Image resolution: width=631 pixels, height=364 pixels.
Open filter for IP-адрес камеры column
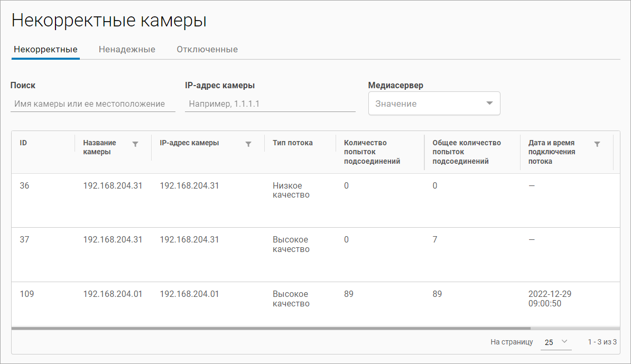[x=248, y=144]
